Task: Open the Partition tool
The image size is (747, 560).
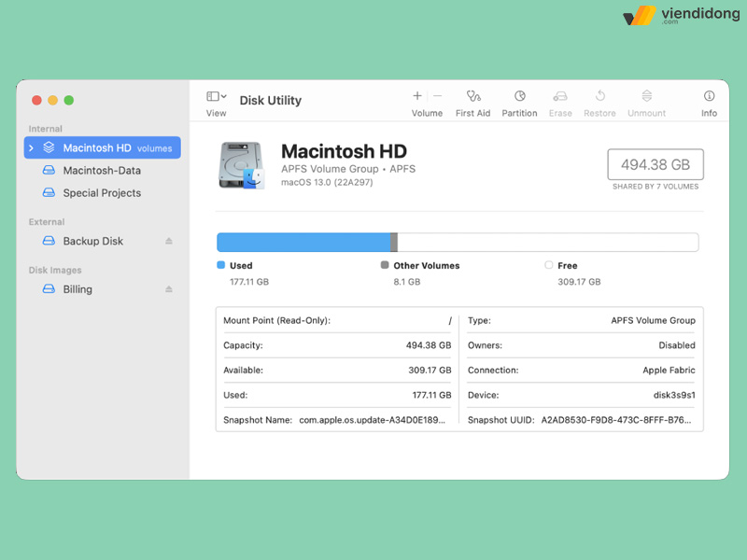Action: 519,96
